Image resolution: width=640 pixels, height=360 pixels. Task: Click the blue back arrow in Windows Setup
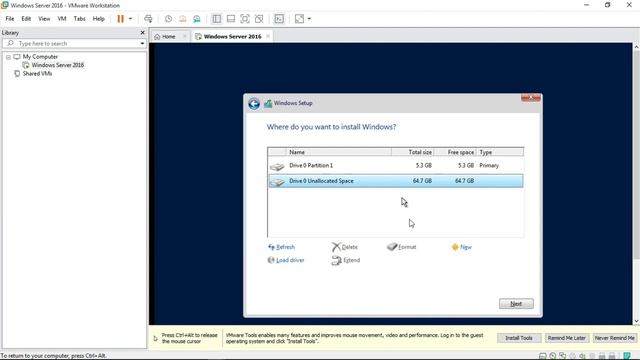click(x=254, y=104)
